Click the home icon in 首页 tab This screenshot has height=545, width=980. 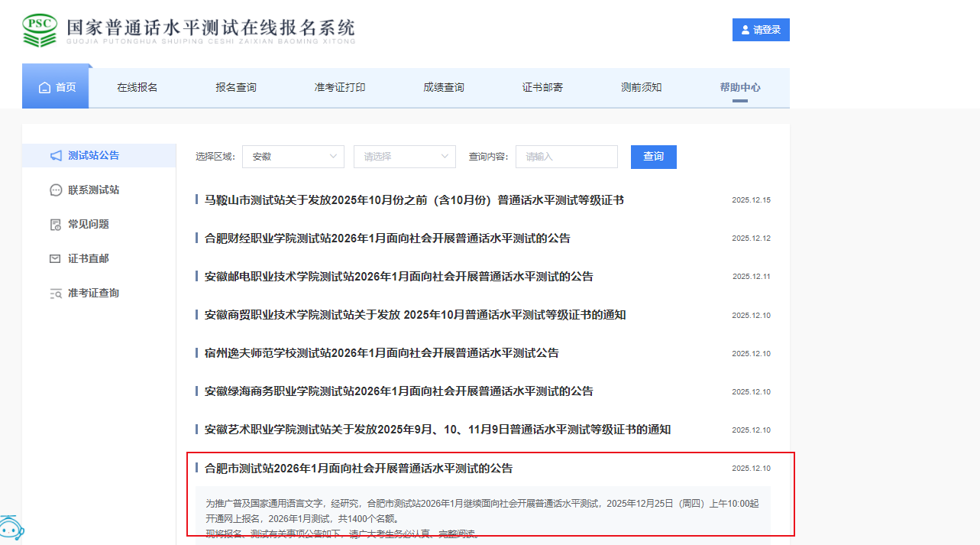(44, 88)
